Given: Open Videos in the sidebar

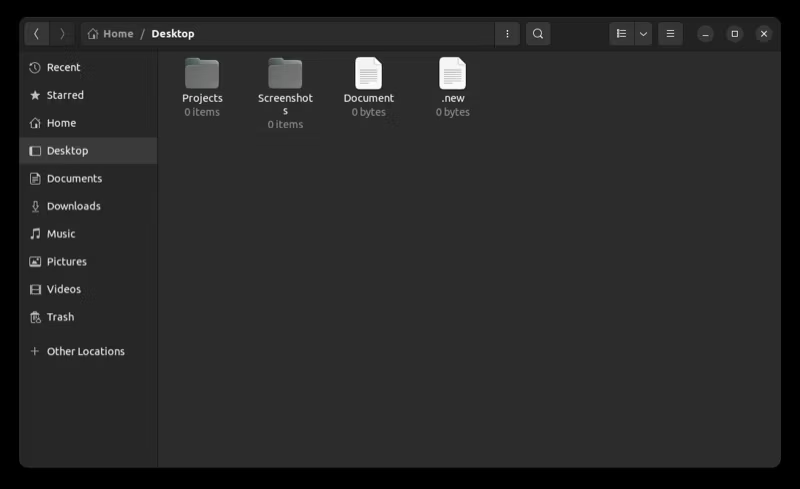Looking at the screenshot, I should coord(88,289).
